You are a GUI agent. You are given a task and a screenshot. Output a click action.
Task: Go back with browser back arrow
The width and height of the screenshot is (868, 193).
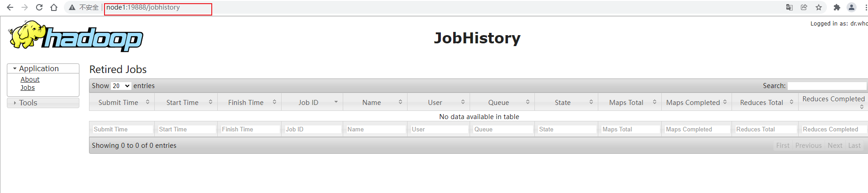pyautogui.click(x=10, y=7)
